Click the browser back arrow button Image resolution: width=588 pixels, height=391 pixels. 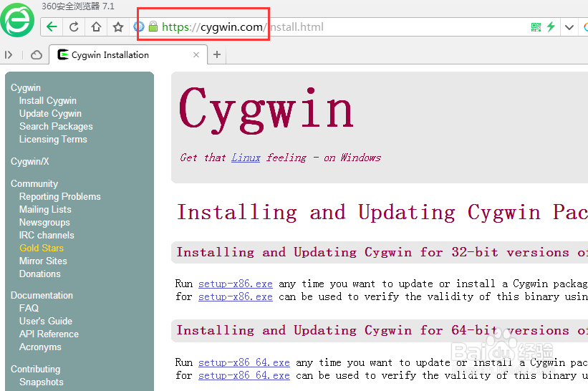[x=52, y=26]
